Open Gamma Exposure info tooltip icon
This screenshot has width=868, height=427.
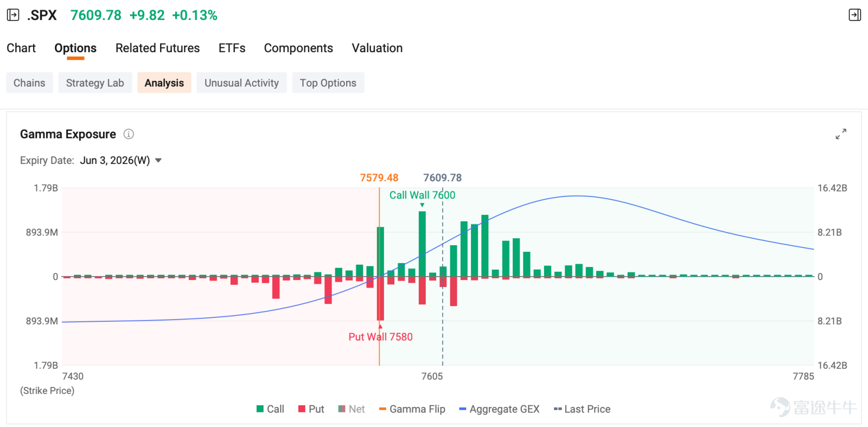[x=129, y=134]
